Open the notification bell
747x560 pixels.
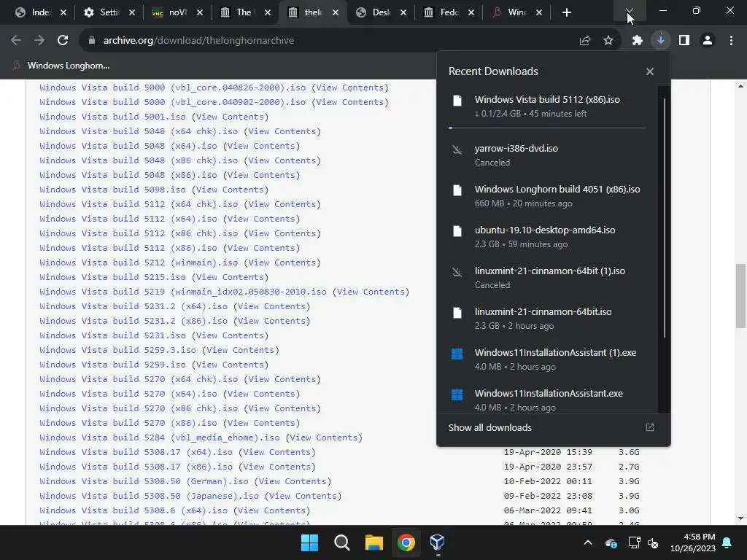[x=727, y=542]
